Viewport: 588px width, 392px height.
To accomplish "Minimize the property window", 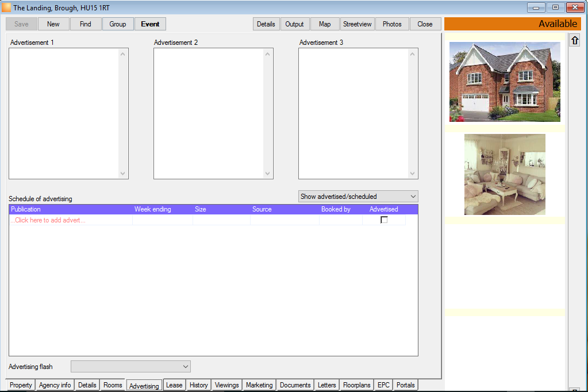I will point(536,7).
